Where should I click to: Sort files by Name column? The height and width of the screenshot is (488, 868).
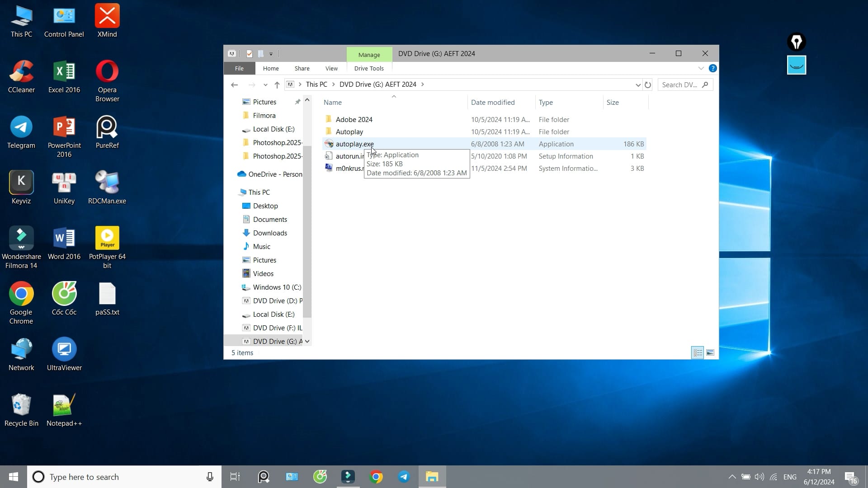click(394, 103)
